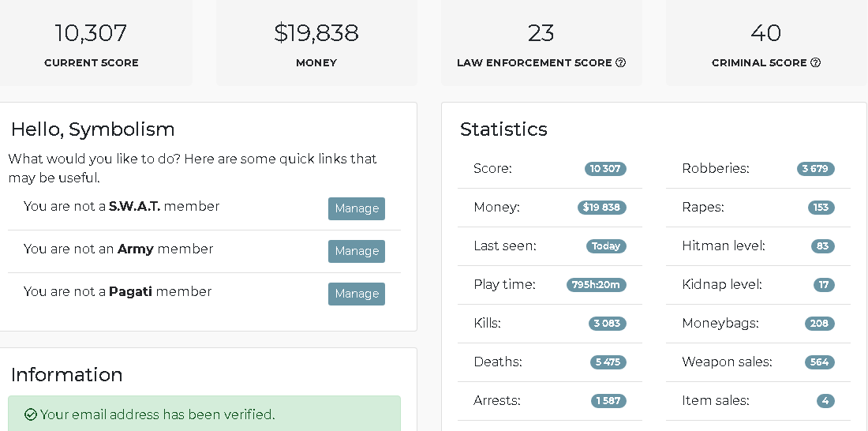Click the Moneybags count badge

tap(819, 323)
